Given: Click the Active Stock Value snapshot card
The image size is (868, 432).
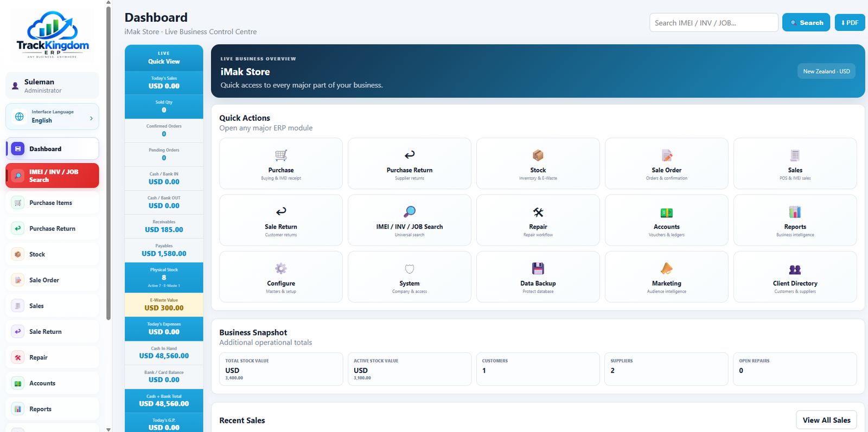Looking at the screenshot, I should pyautogui.click(x=410, y=369).
